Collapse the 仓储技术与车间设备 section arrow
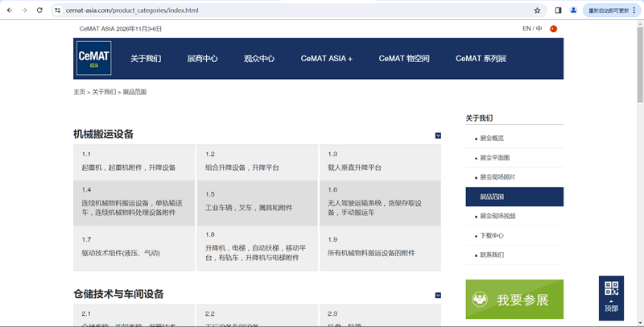 click(438, 295)
